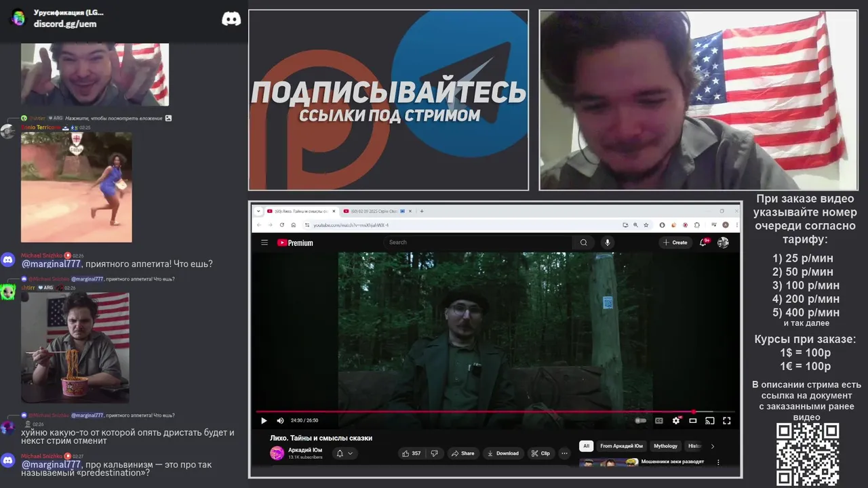Go back in browser

click(259, 225)
